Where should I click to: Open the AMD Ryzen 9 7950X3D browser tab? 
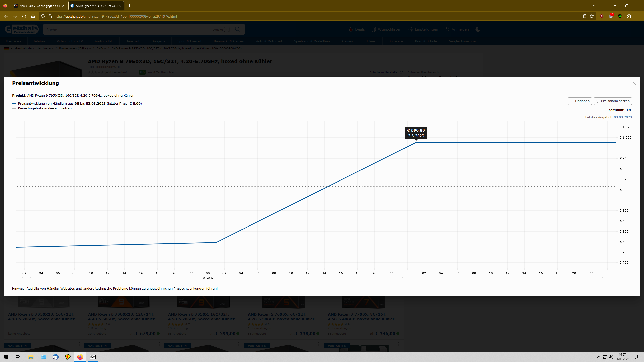pyautogui.click(x=96, y=6)
